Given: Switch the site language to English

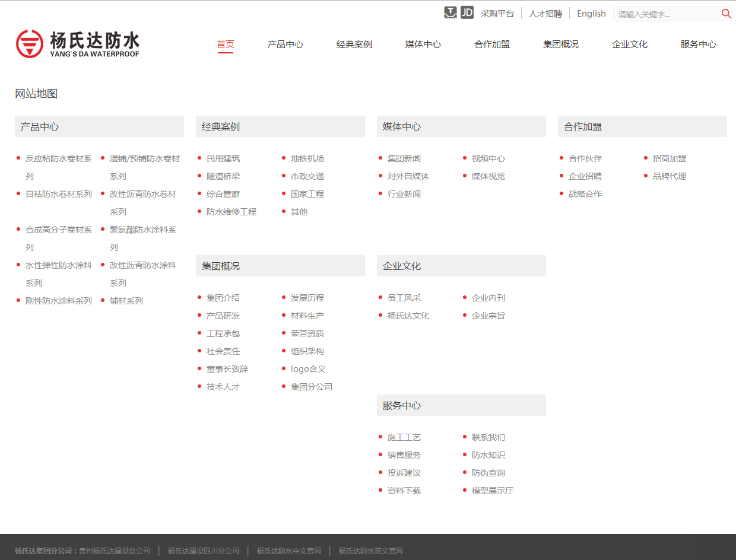Looking at the screenshot, I should (x=591, y=14).
